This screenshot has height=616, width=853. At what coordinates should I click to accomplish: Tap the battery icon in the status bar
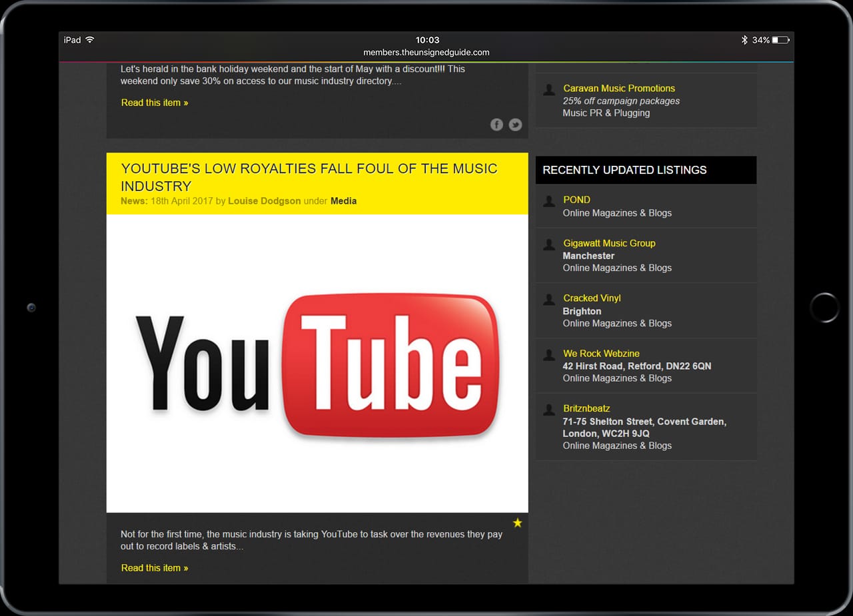pyautogui.click(x=781, y=40)
